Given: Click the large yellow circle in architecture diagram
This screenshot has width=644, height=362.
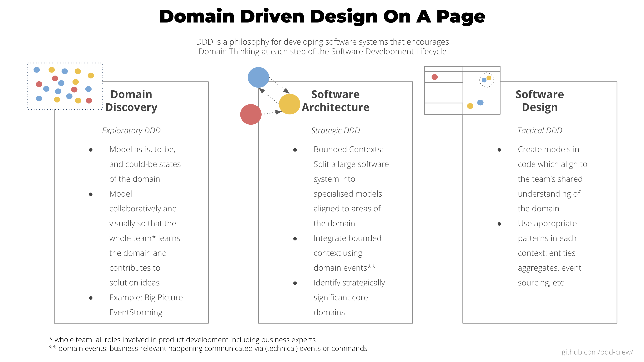Looking at the screenshot, I should [x=289, y=104].
